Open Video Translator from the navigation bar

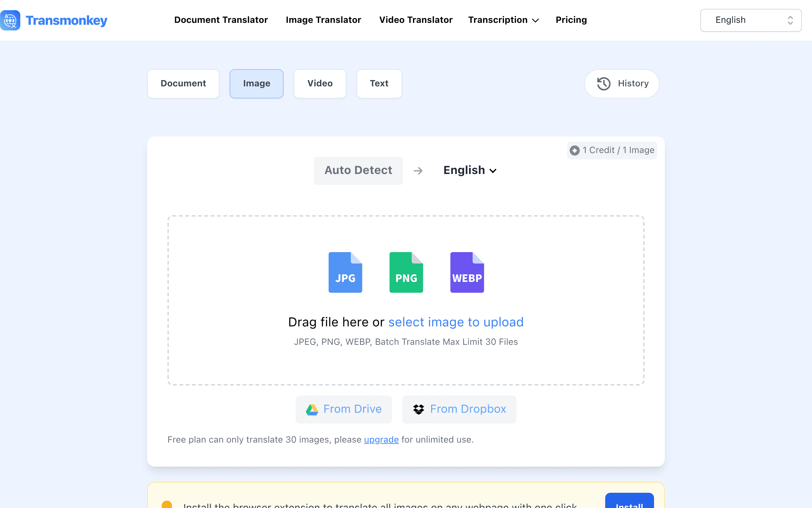[x=416, y=20]
